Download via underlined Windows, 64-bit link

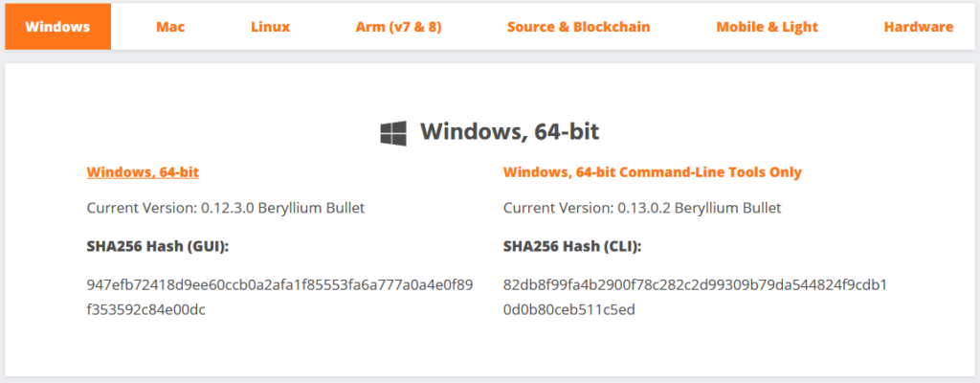pos(143,171)
